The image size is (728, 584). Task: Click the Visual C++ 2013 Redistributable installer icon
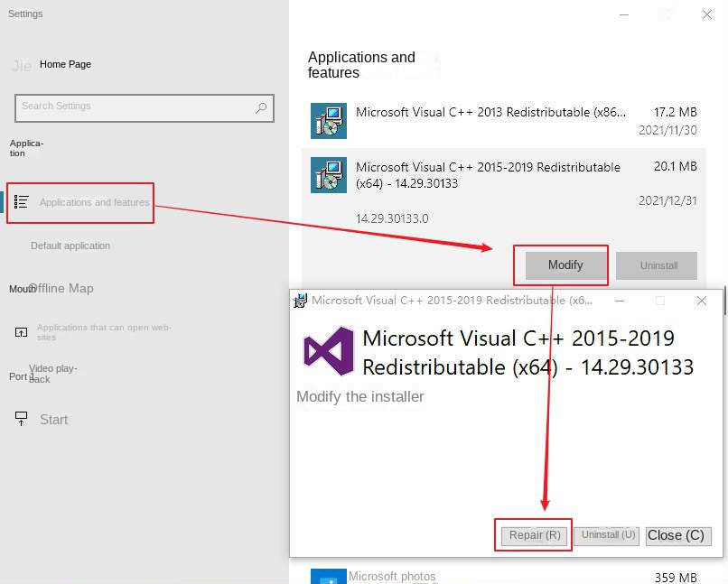pyautogui.click(x=329, y=121)
